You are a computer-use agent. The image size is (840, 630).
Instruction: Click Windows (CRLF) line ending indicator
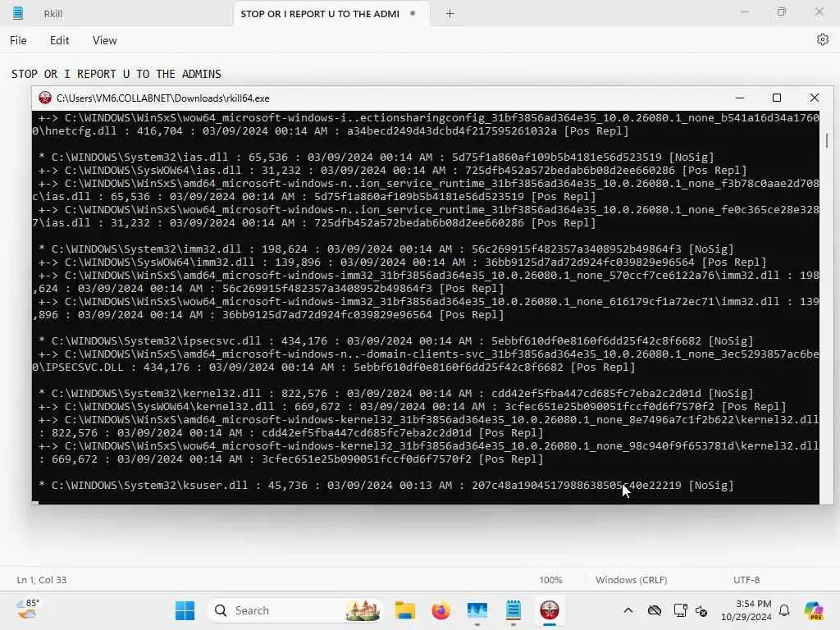pyautogui.click(x=631, y=580)
